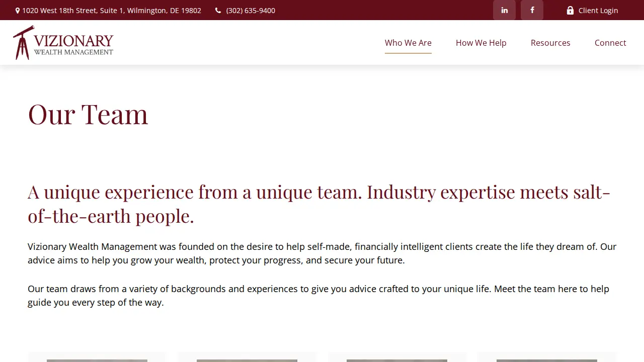
Task: Click the heading starting 'A unique experience'
Action: 319,204
